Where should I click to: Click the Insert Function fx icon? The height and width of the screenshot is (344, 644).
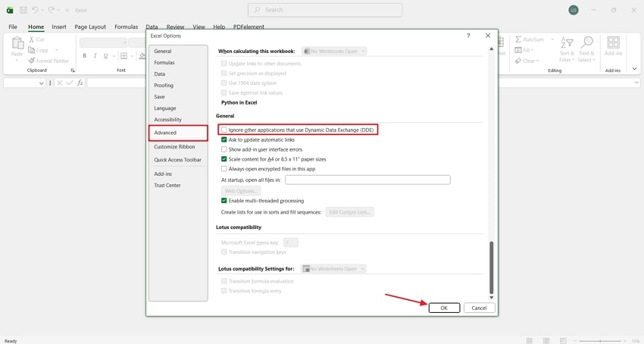tap(80, 83)
